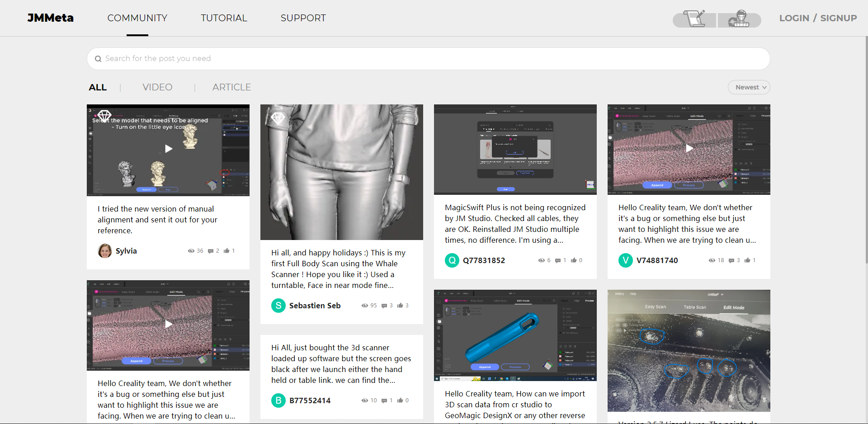Open Sylvia's avatar picture
Image resolution: width=868 pixels, height=424 pixels.
tap(105, 251)
